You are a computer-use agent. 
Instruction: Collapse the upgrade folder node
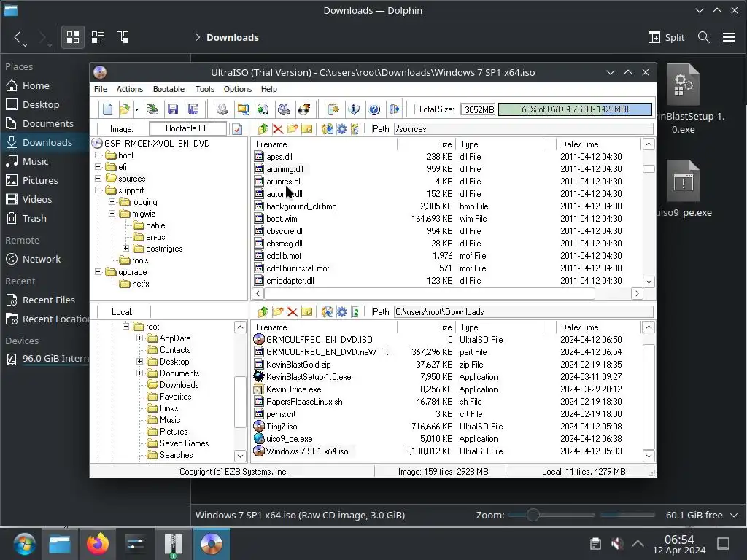[98, 272]
